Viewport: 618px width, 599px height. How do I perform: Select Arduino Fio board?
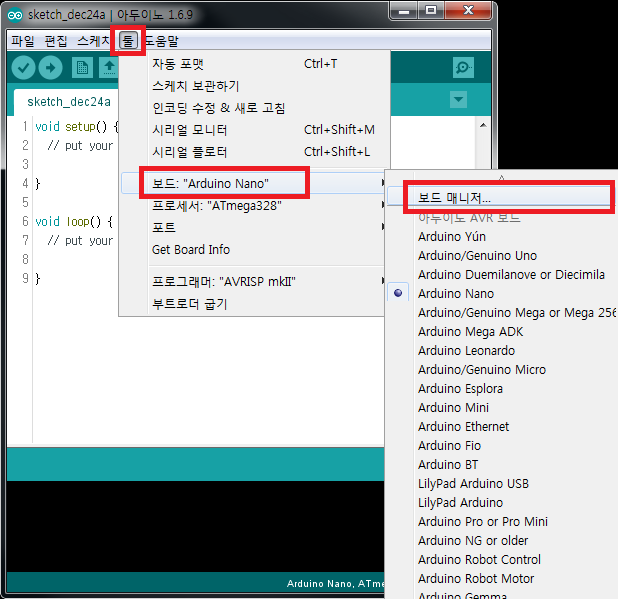pyautogui.click(x=449, y=445)
